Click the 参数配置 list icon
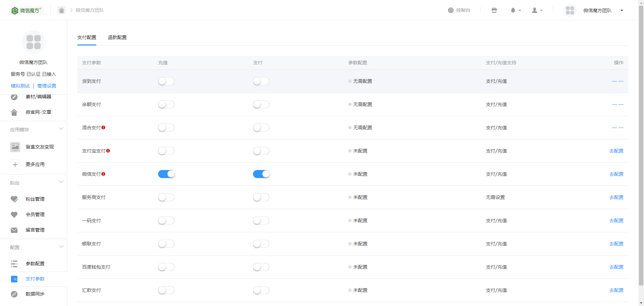The image size is (644, 306). (x=14, y=264)
